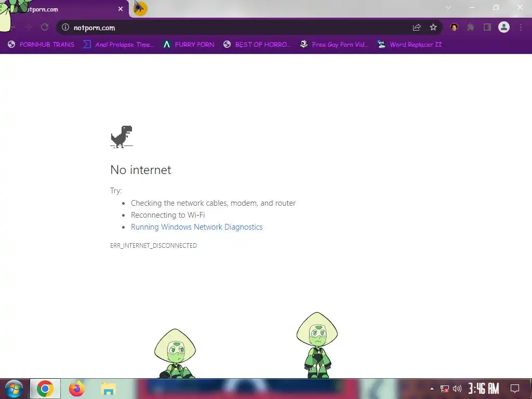532x399 pixels.
Task: View site information icon in address bar
Action: [65, 27]
